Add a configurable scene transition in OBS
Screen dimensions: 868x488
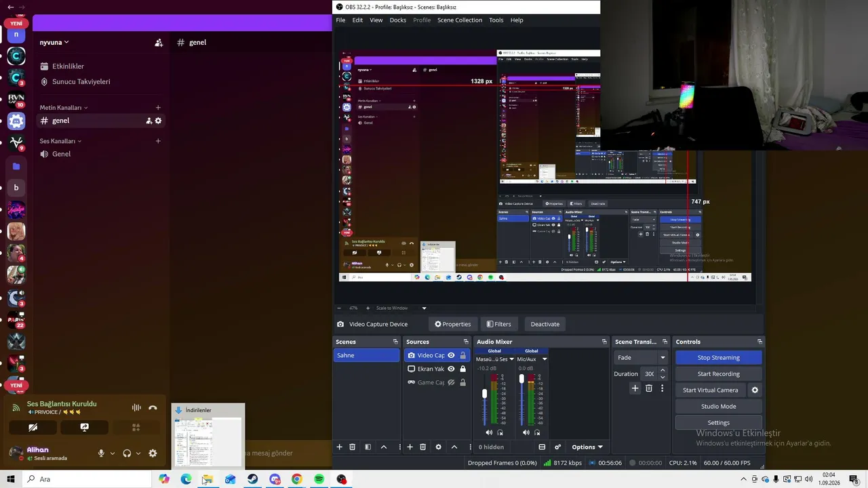pyautogui.click(x=635, y=388)
